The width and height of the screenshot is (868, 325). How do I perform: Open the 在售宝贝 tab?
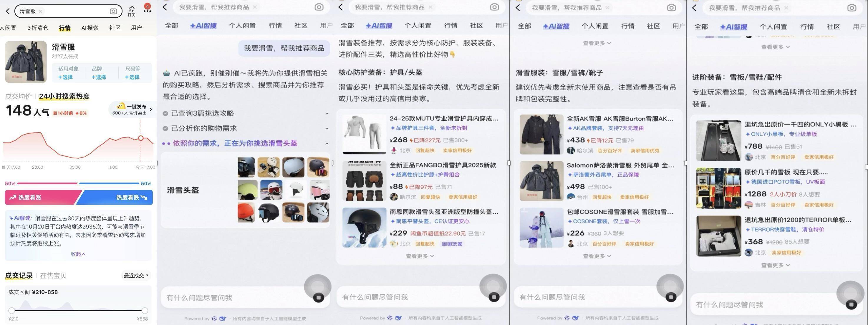click(53, 275)
